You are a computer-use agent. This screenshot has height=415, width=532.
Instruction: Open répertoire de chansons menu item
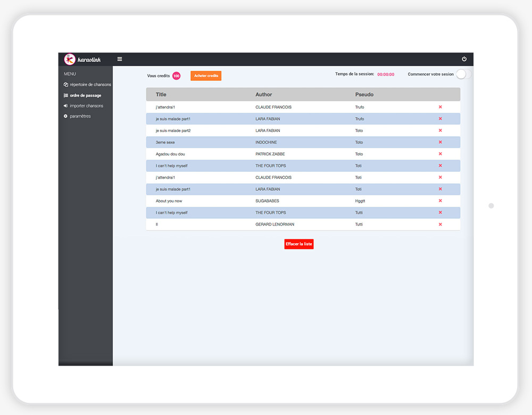90,85
